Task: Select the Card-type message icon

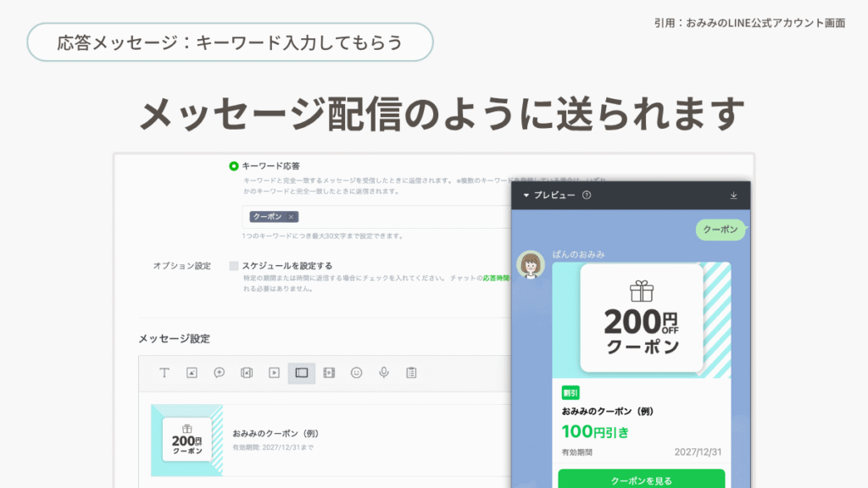Action: pyautogui.click(x=247, y=373)
